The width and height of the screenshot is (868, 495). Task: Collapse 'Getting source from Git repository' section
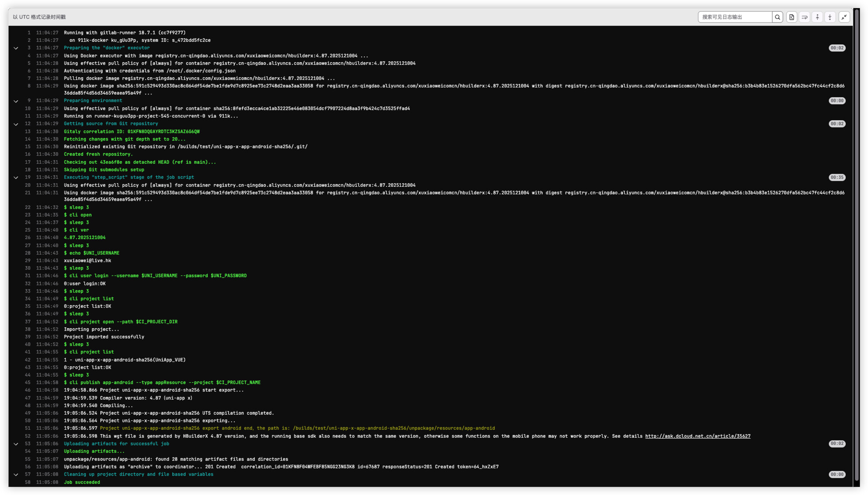tap(16, 124)
